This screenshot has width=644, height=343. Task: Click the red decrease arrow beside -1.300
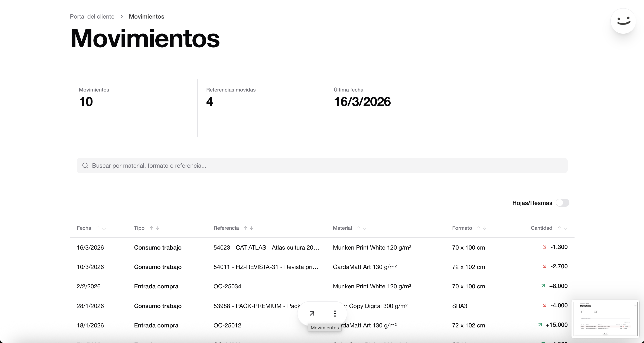544,247
